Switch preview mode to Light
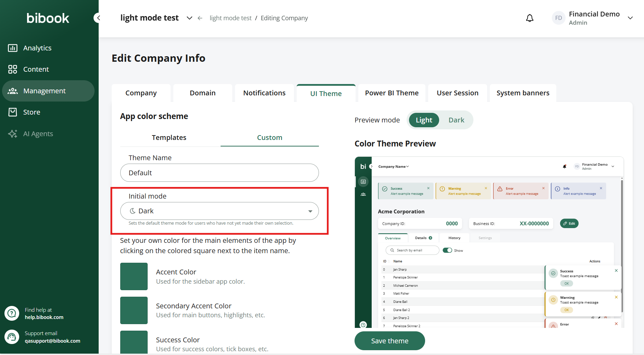 coord(424,120)
